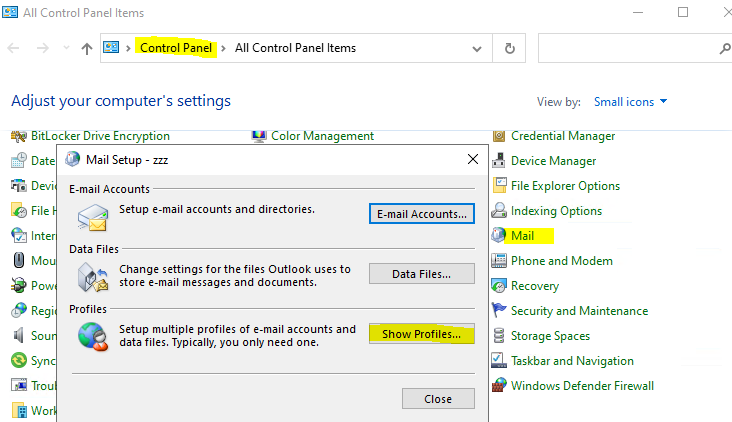The image size is (732, 422).
Task: Click the Indexing Options magnifier icon
Action: tap(499, 211)
